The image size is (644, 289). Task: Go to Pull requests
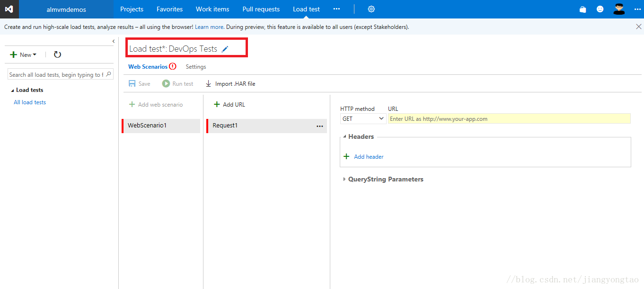coord(261,9)
